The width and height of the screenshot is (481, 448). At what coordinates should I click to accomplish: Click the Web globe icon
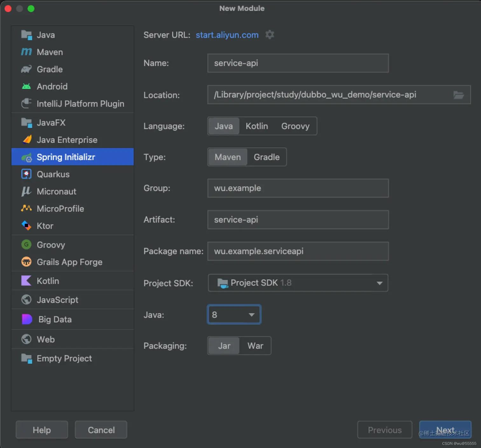click(26, 339)
